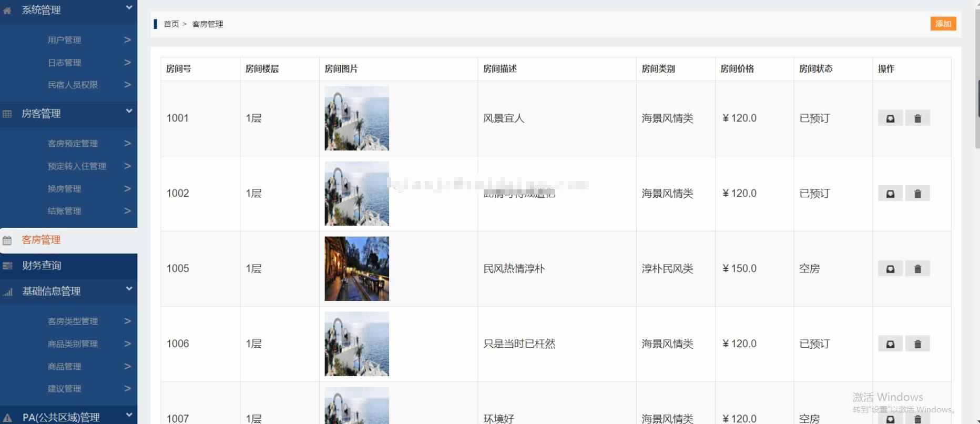Click the warning icon beside PA(公共区域)管理

click(7, 418)
